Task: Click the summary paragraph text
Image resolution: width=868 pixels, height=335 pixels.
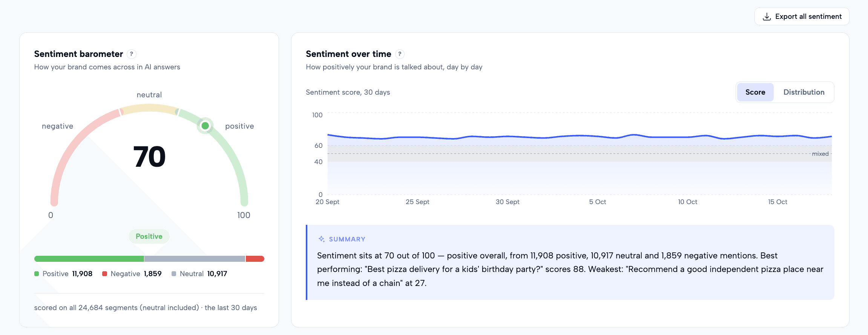Action: pos(570,269)
